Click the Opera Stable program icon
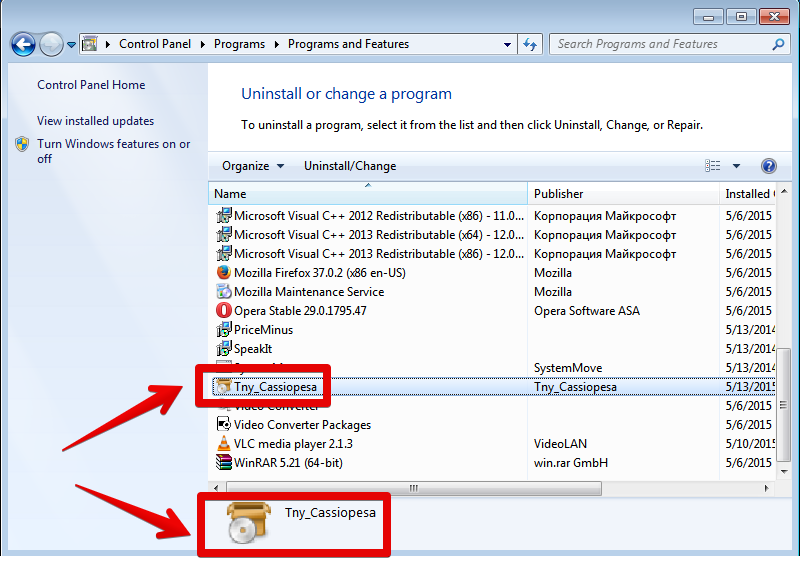The image size is (800, 561). tap(224, 311)
